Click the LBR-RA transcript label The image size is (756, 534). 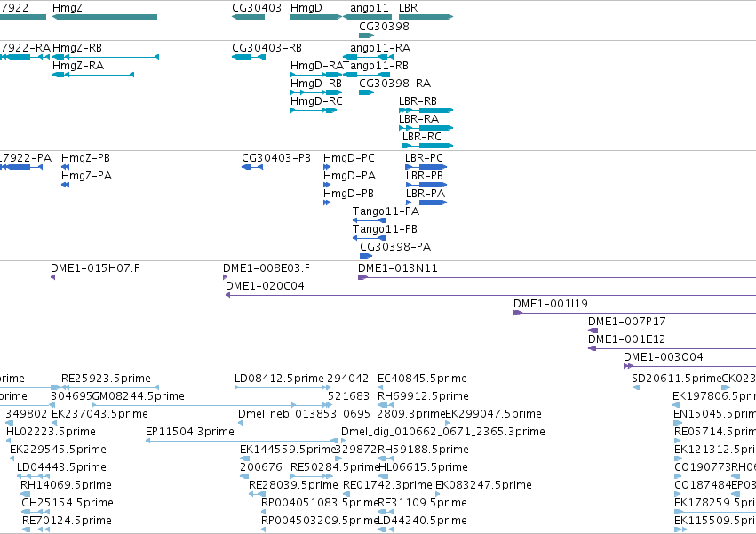point(418,119)
